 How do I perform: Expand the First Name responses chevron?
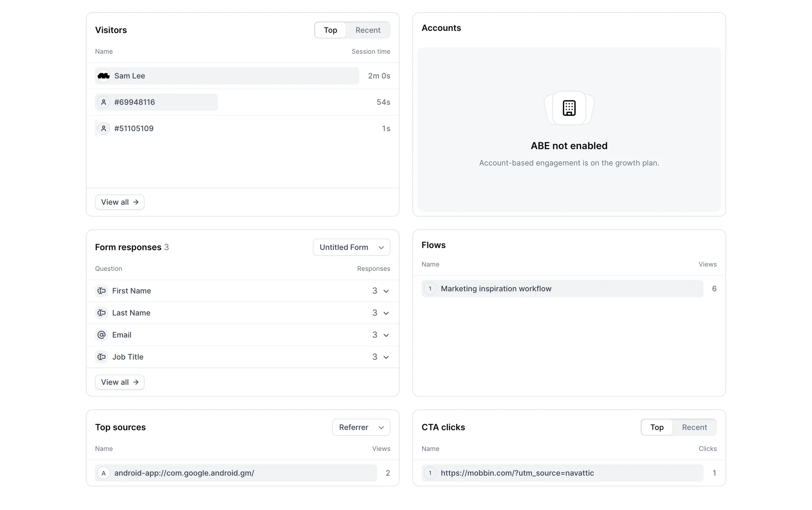[386, 291]
